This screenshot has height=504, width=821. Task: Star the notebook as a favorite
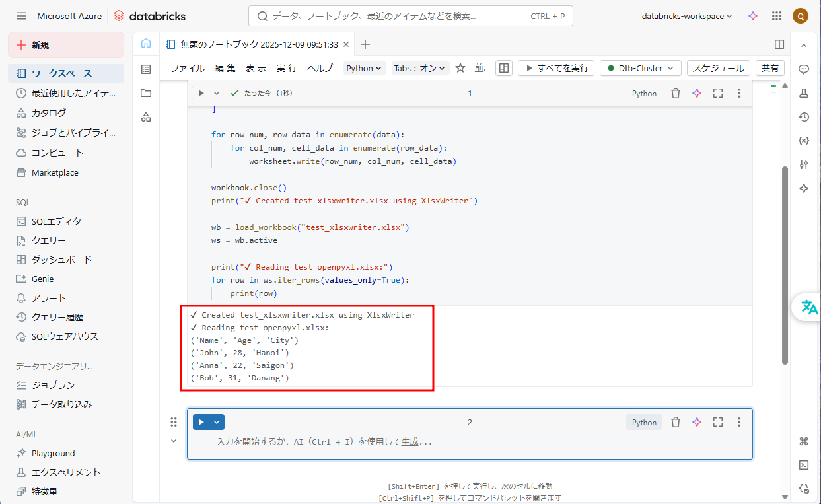pyautogui.click(x=460, y=68)
